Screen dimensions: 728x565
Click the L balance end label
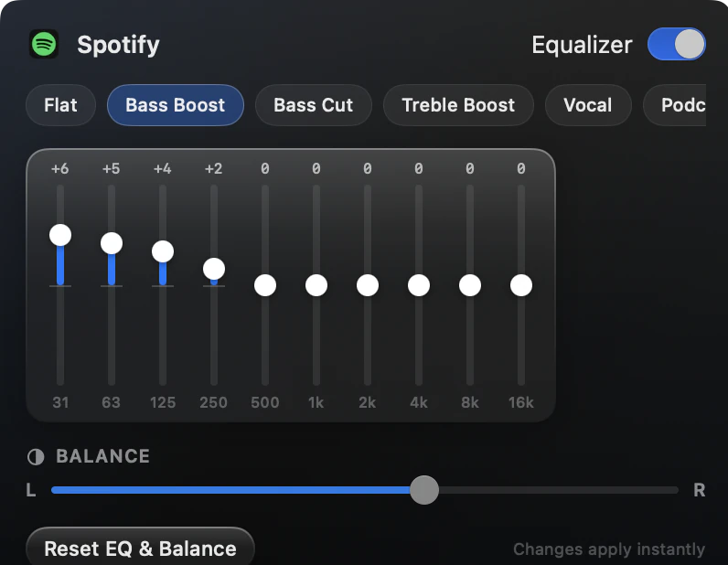point(31,490)
